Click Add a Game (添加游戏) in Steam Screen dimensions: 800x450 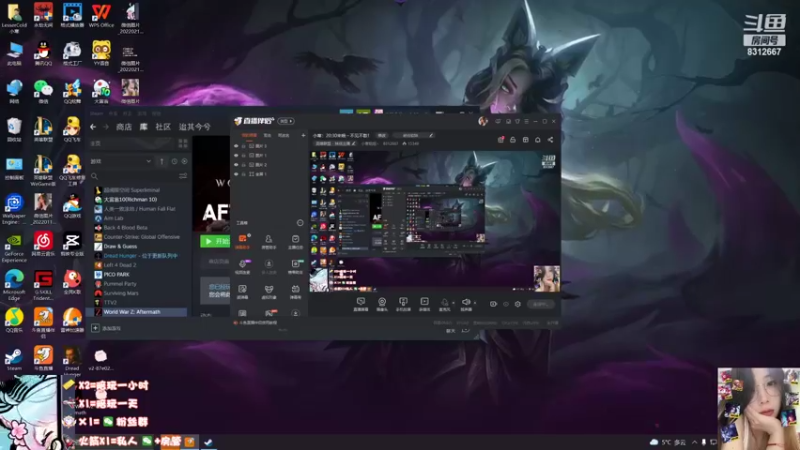pos(107,328)
